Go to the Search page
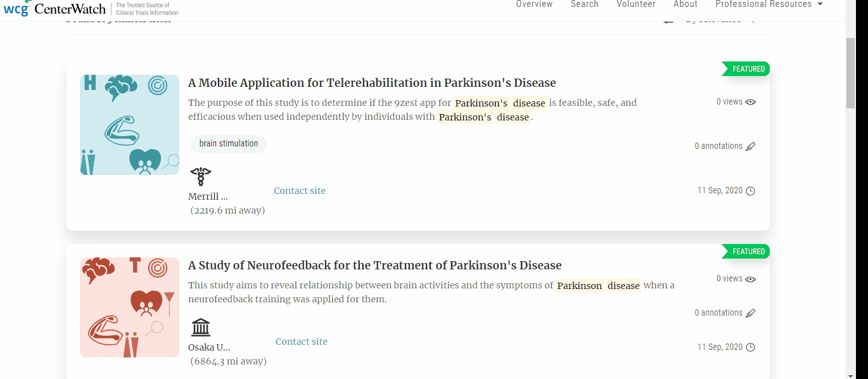868x379 pixels. coord(584,4)
